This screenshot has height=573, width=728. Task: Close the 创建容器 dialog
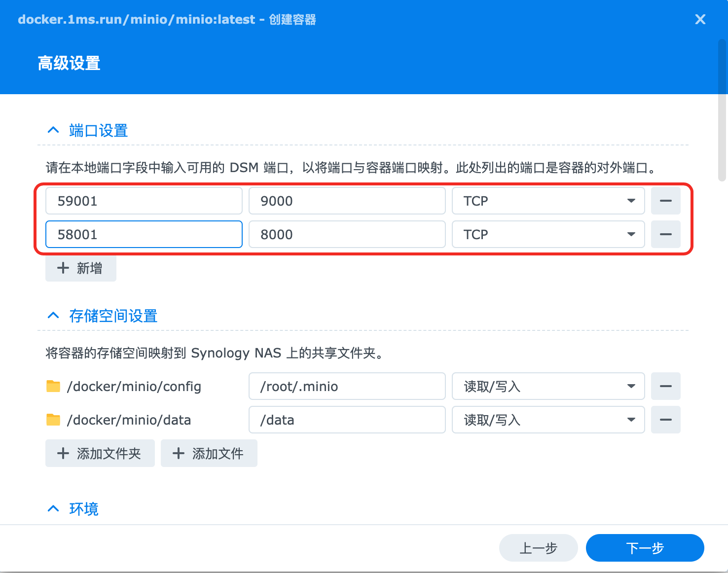click(x=700, y=19)
